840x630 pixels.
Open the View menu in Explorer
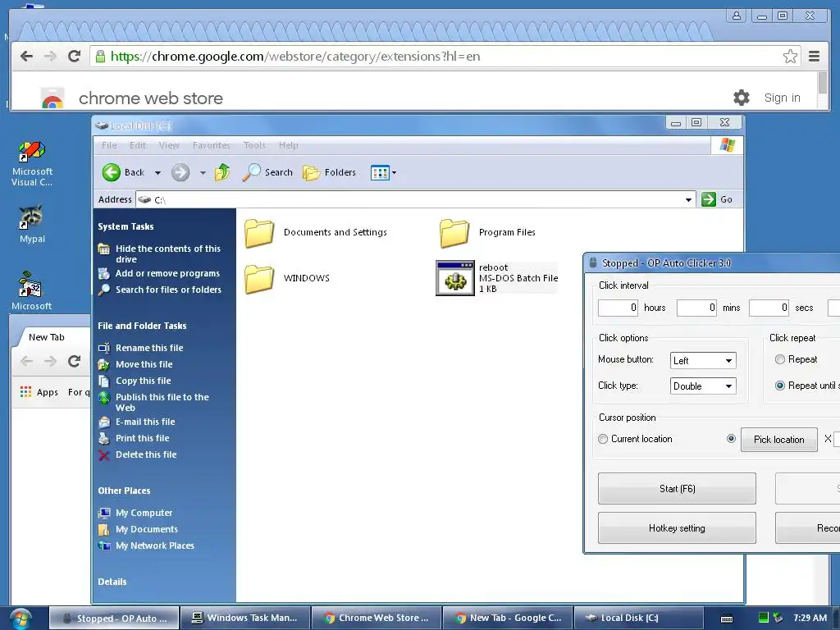[x=169, y=145]
